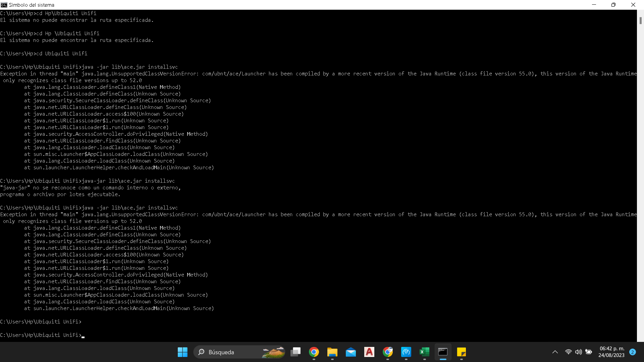Viewport: 644px width, 362px height.
Task: Open the Mail app from the taskbar
Action: [x=351, y=352]
